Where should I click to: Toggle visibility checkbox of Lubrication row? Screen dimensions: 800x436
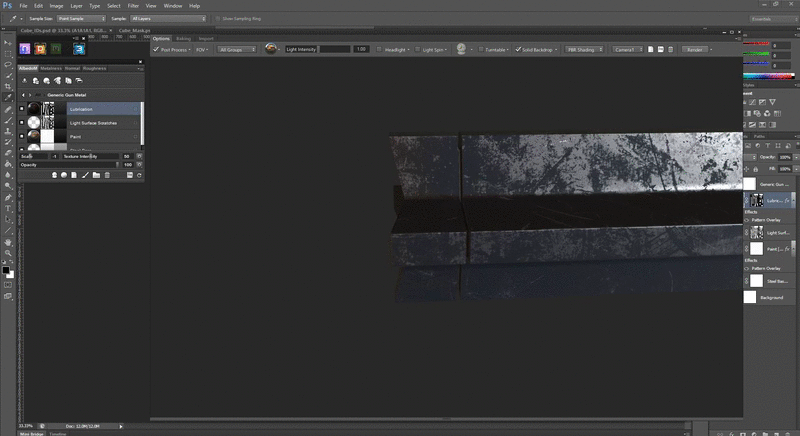(21, 109)
